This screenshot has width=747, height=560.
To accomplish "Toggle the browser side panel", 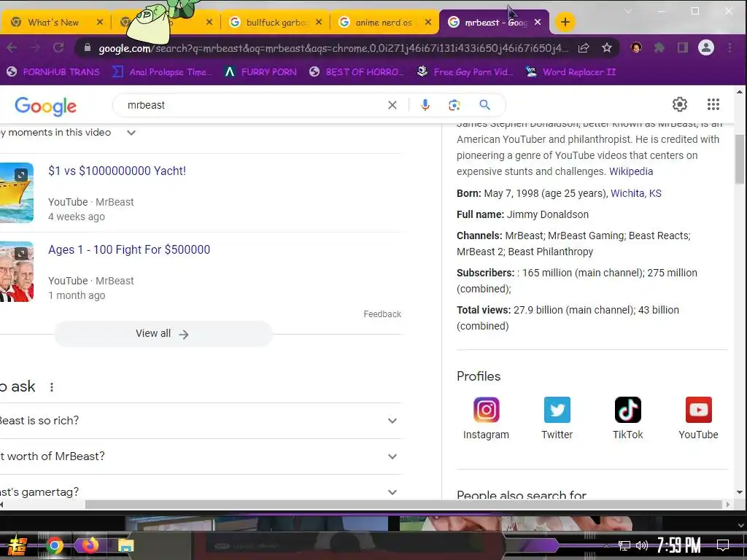I will [x=682, y=47].
